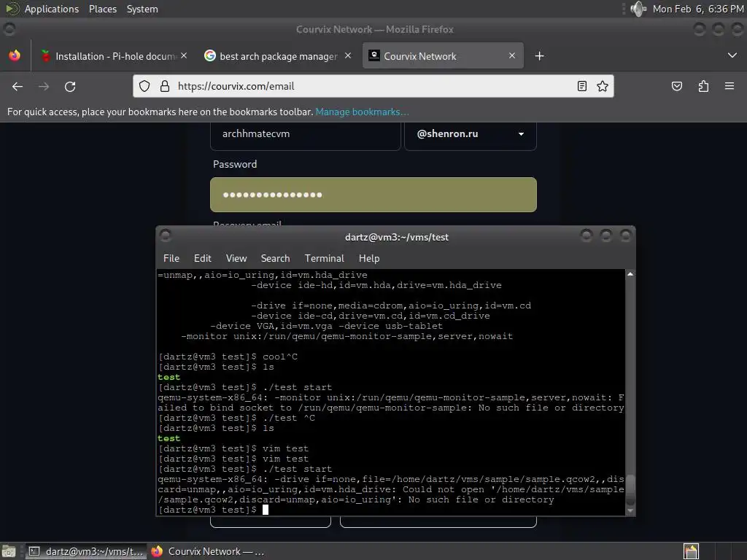This screenshot has width=747, height=560.
Task: Switch to Installation - Pi-hole tab
Action: [113, 55]
